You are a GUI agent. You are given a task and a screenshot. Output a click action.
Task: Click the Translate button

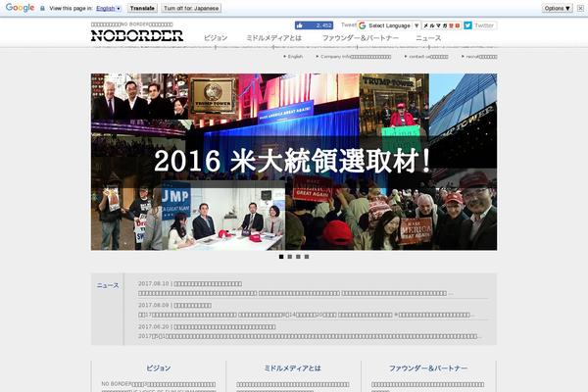point(142,8)
